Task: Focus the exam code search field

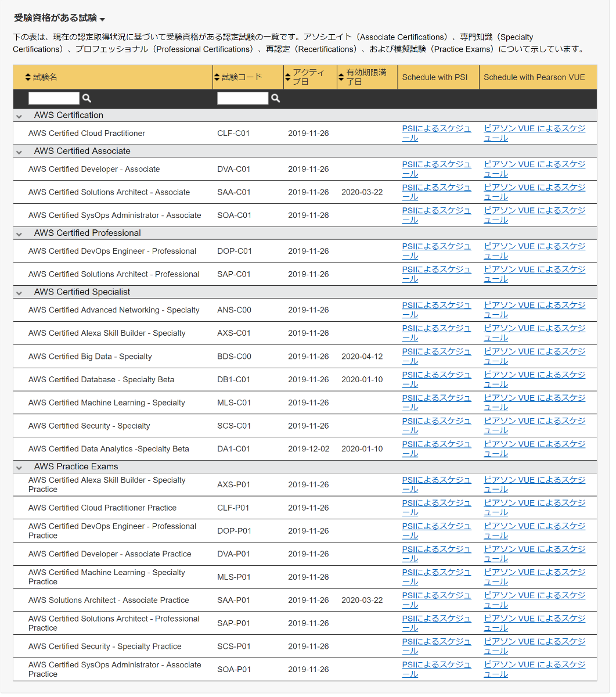Action: pyautogui.click(x=243, y=98)
